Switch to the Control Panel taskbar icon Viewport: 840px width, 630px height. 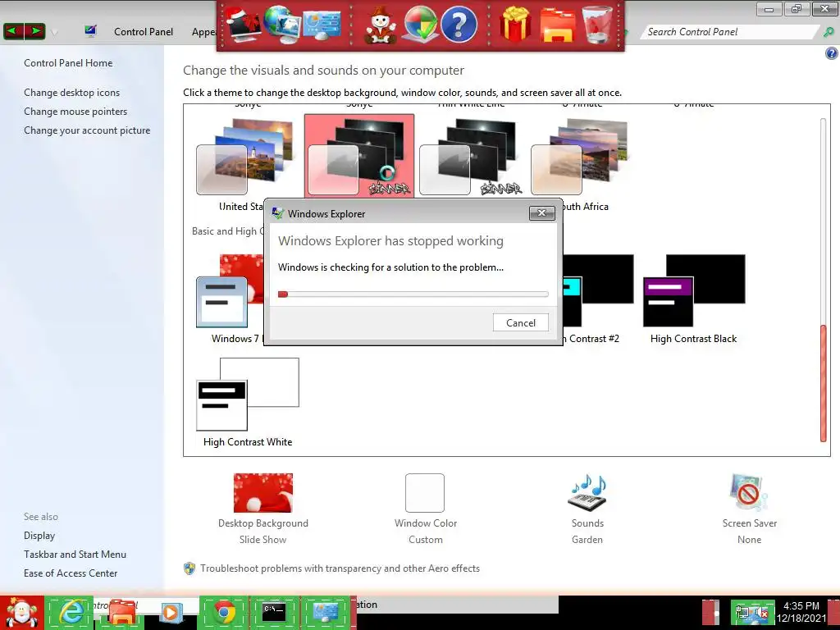click(x=326, y=612)
